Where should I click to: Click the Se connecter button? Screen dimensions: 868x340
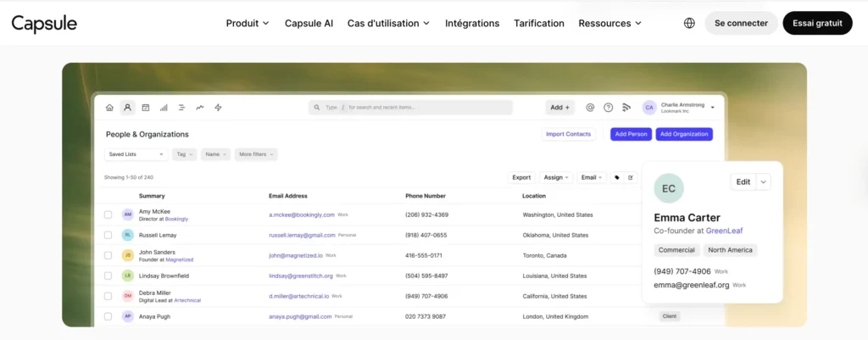741,23
